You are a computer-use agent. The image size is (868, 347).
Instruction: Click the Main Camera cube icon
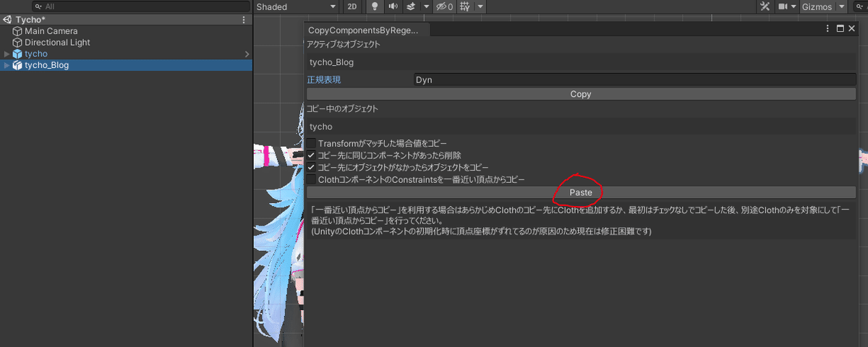(x=17, y=31)
